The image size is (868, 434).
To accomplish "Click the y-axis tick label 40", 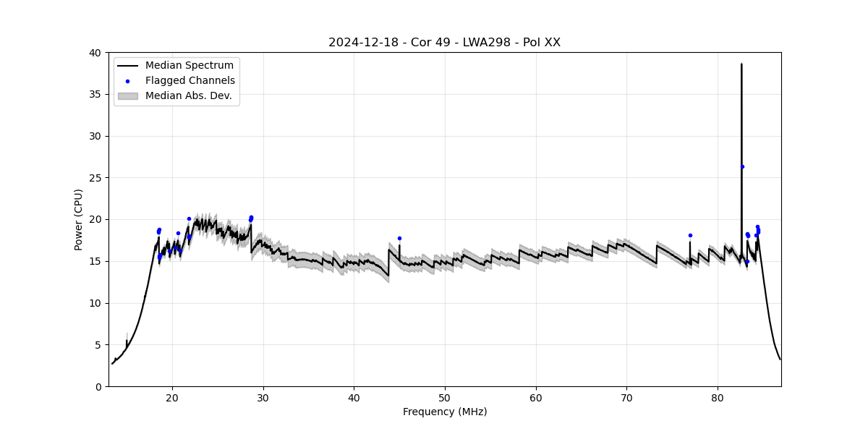I will [95, 53].
